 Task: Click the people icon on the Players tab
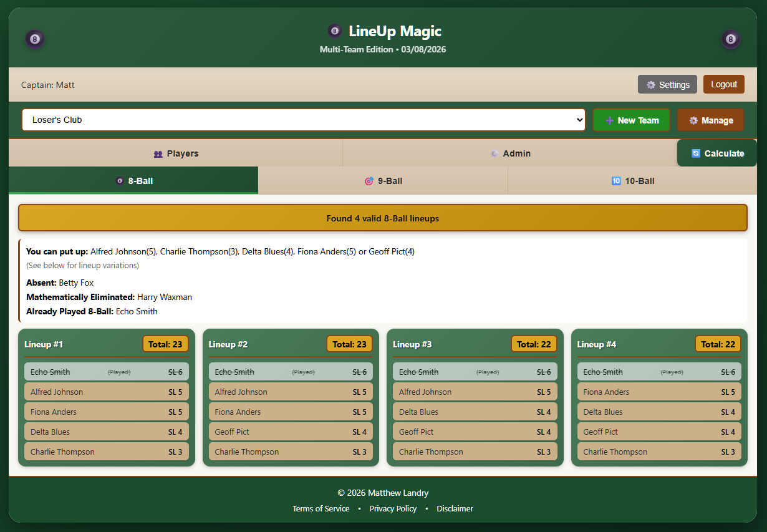click(158, 153)
